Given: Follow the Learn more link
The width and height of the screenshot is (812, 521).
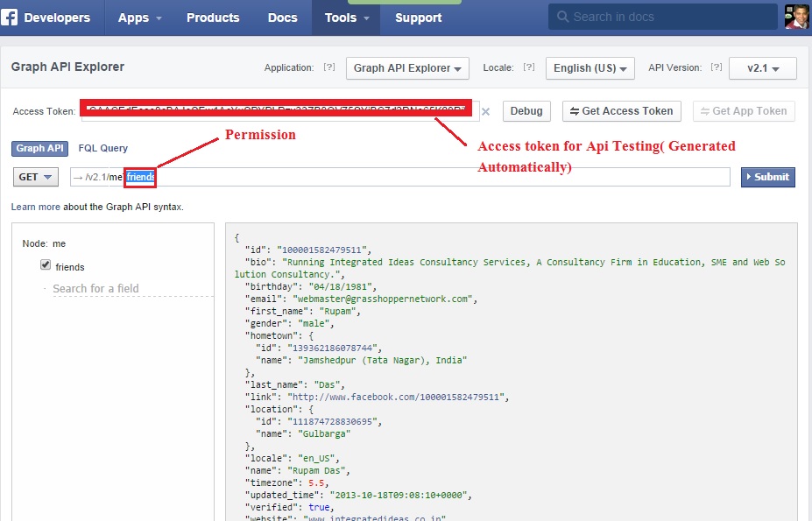Looking at the screenshot, I should tap(36, 207).
